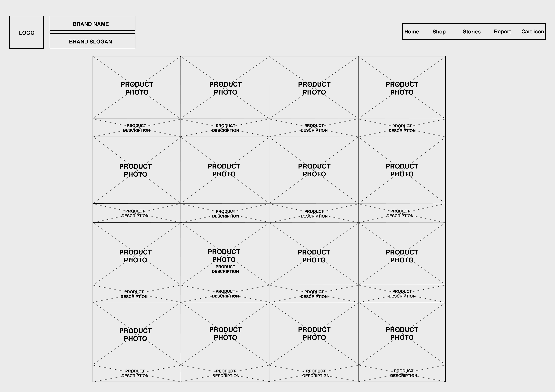Open the Stories navigation link
The height and width of the screenshot is (392, 555).
pyautogui.click(x=471, y=32)
